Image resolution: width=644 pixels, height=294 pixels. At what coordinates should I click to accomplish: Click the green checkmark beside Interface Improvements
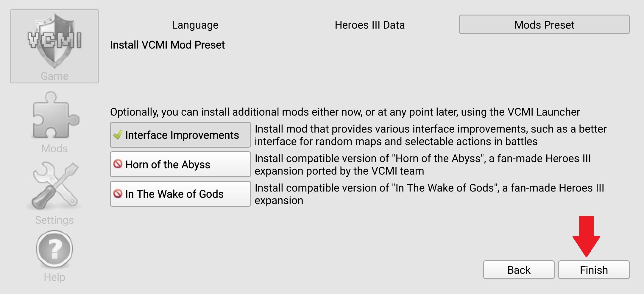[118, 135]
